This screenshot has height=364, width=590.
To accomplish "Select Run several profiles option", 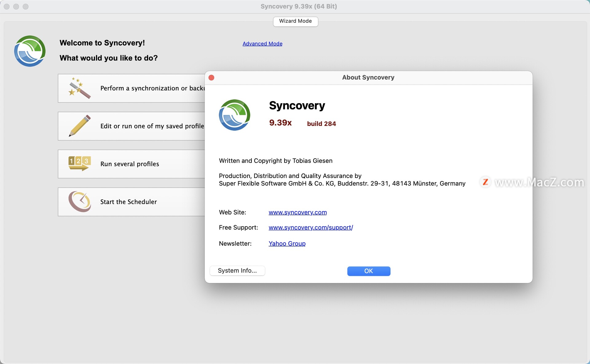I will coord(132,164).
